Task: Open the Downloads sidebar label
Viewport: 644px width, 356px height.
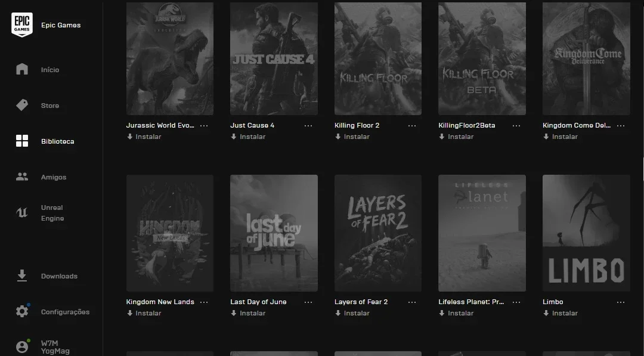Action: coord(59,276)
